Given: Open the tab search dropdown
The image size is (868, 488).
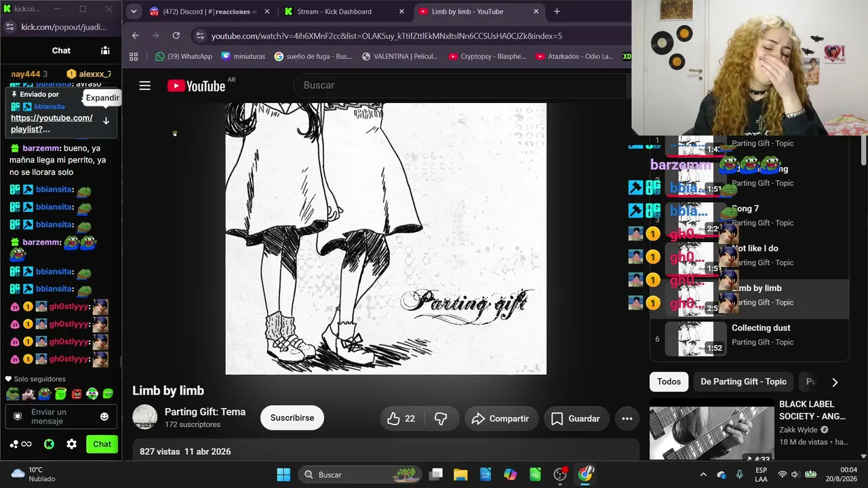Looking at the screenshot, I should pyautogui.click(x=134, y=12).
